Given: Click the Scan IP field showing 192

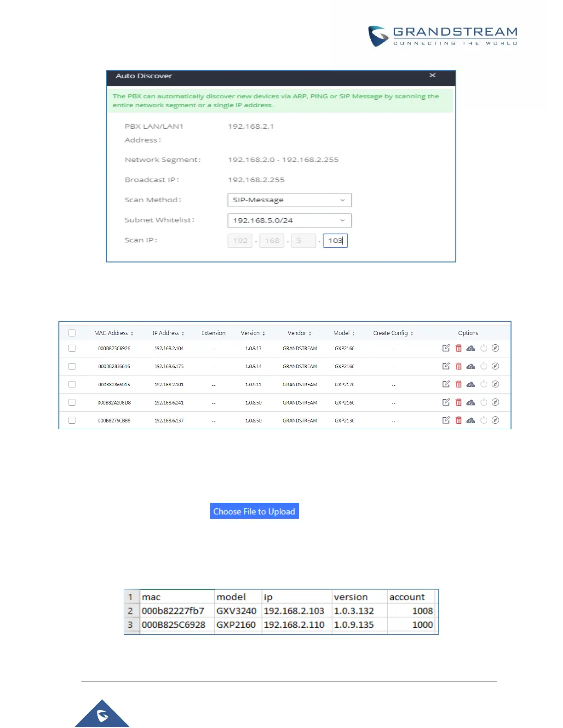Looking at the screenshot, I should point(240,240).
